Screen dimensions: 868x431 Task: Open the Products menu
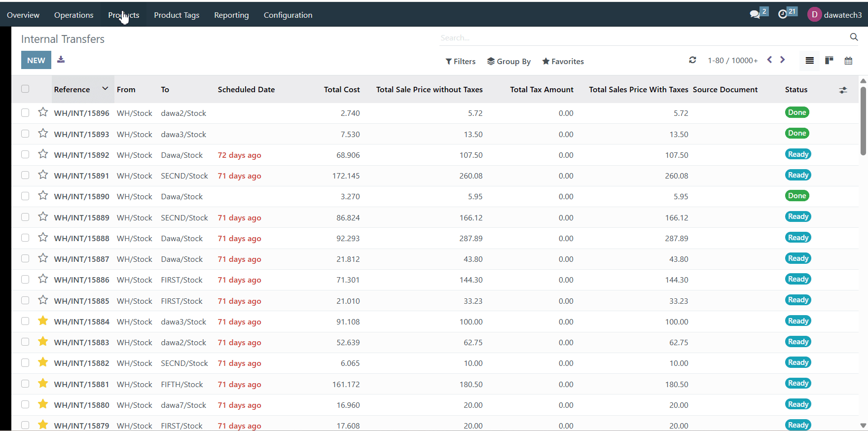coord(124,15)
